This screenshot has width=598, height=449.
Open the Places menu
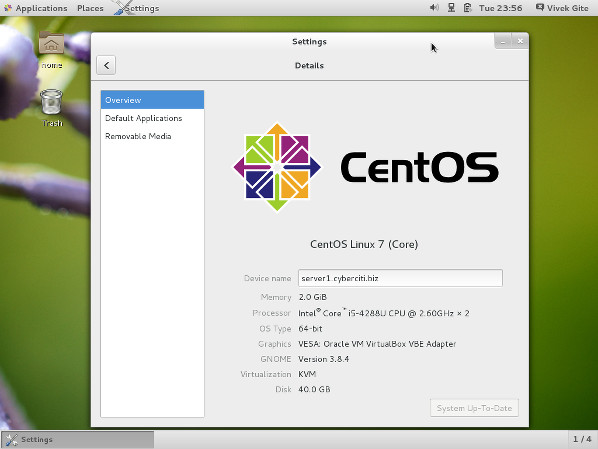pos(90,8)
